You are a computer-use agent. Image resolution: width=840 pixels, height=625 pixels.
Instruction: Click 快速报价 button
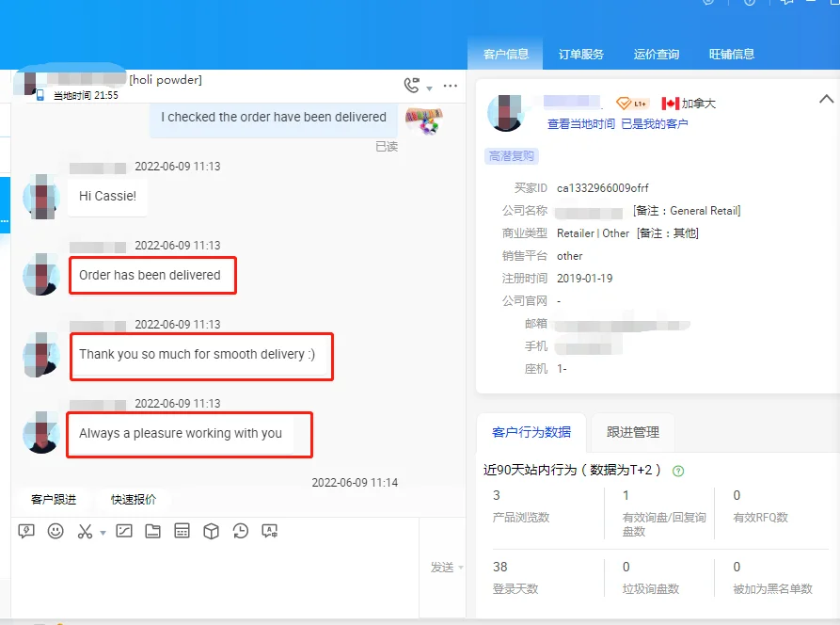tap(134, 500)
